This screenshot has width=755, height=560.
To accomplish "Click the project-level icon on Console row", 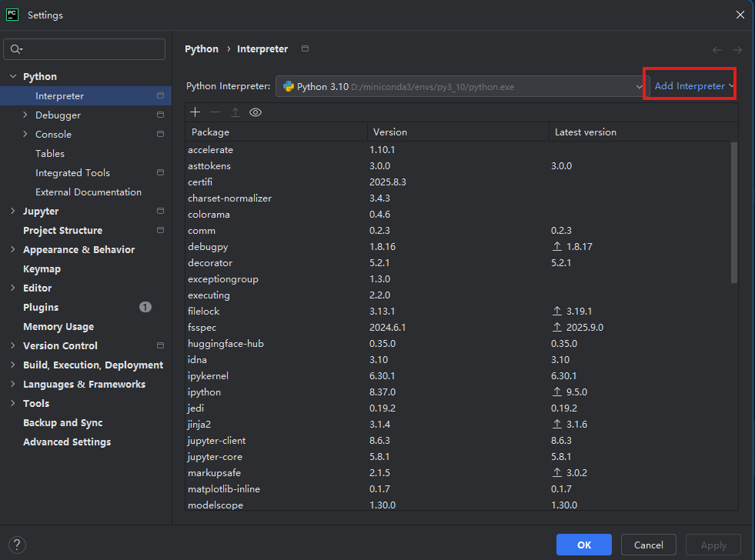I will 160,134.
